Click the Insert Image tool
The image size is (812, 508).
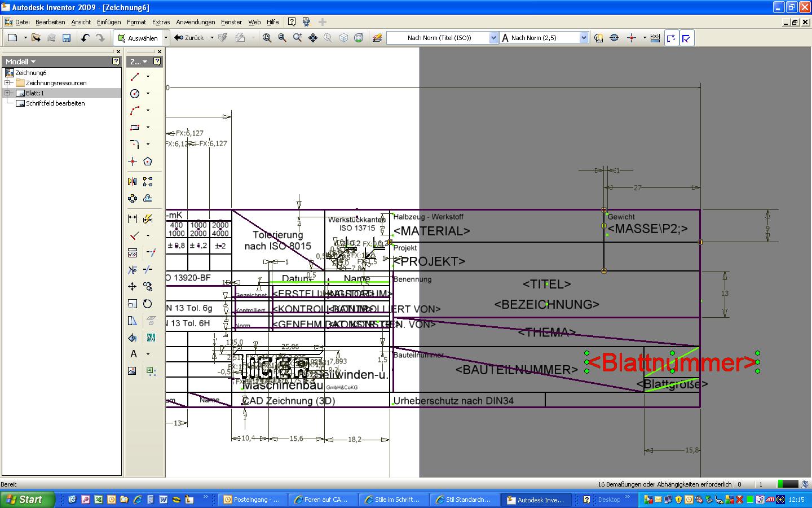coord(133,371)
